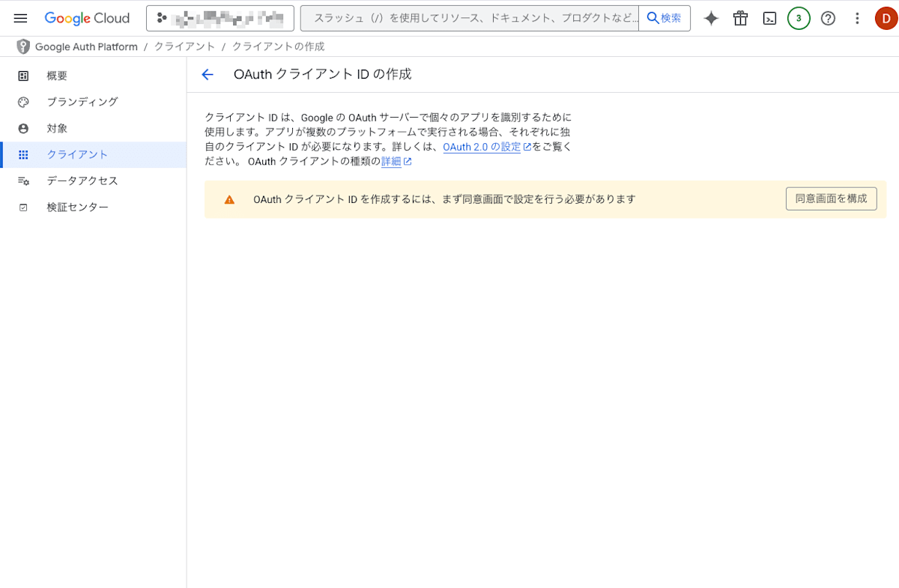Image resolution: width=899 pixels, height=588 pixels.
Task: Open the account avatar D
Action: pos(886,19)
